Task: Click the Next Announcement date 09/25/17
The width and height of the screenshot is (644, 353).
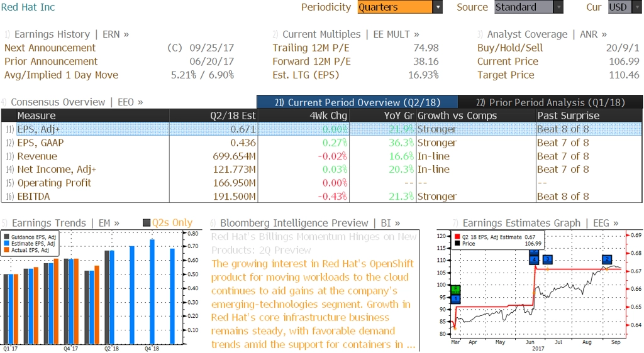Action: 211,48
